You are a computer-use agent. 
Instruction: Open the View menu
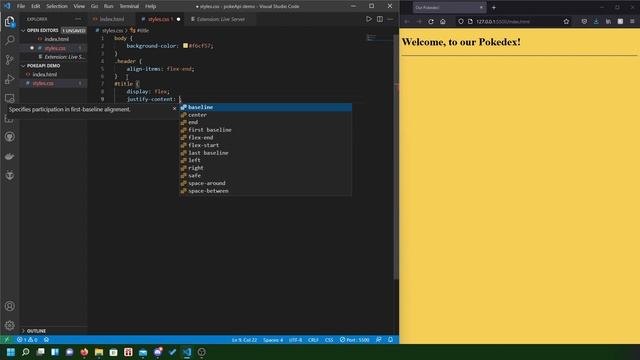(79, 6)
